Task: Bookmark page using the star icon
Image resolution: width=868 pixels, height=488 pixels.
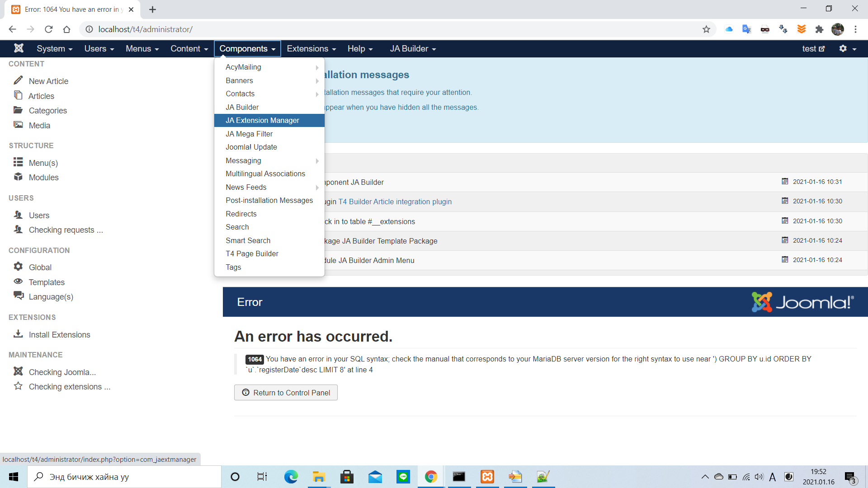Action: tap(706, 29)
